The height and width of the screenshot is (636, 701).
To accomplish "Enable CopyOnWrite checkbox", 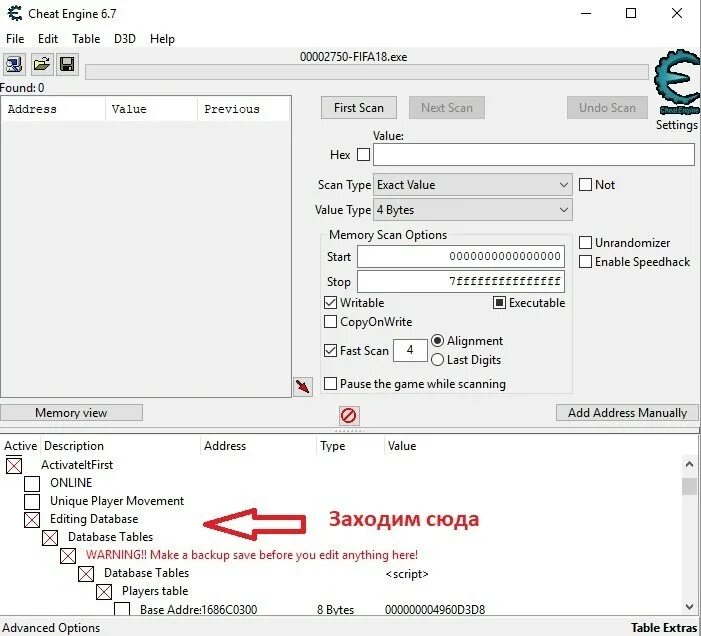I will point(330,321).
